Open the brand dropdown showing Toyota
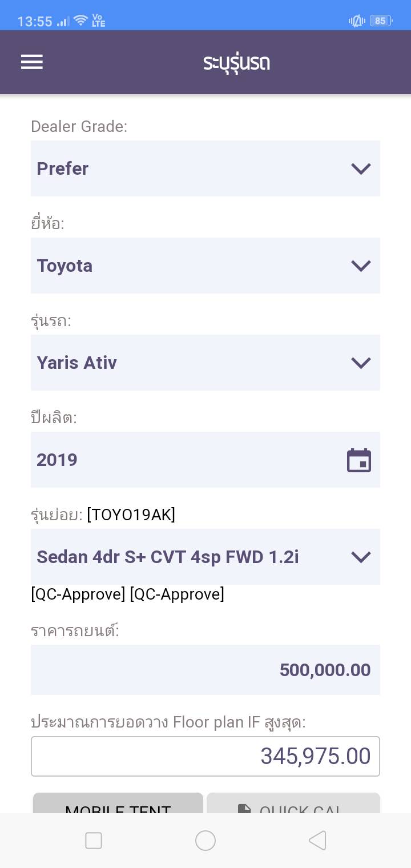Image resolution: width=411 pixels, height=868 pixels. [x=205, y=266]
